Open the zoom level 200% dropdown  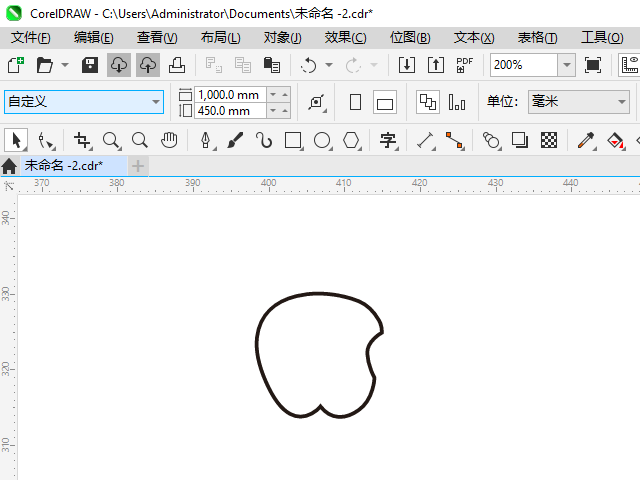tap(566, 65)
